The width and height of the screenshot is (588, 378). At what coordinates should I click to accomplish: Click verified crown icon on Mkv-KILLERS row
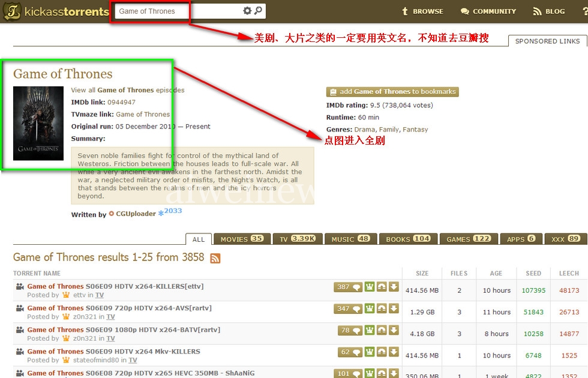coord(370,352)
